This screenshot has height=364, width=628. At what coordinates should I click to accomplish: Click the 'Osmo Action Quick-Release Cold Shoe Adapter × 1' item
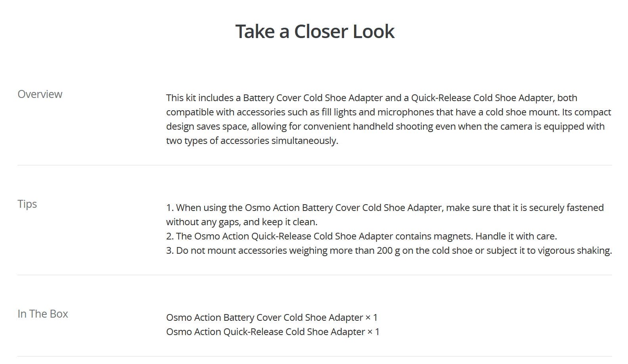[x=273, y=332]
